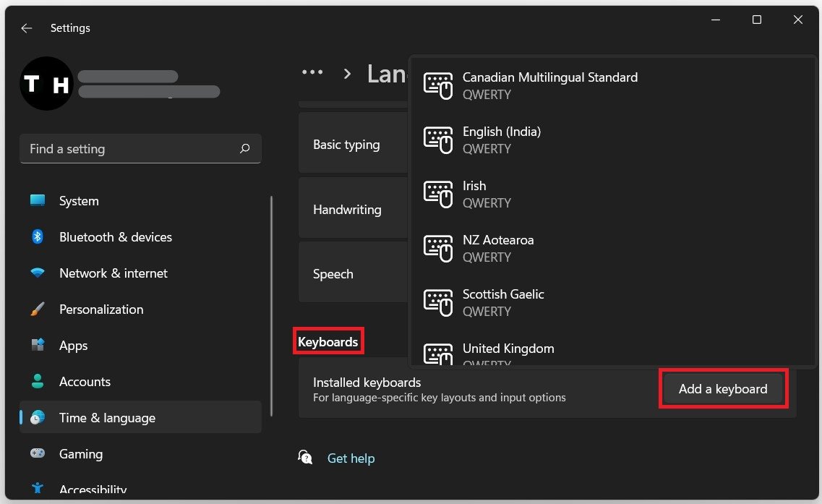
Task: Open Accessibility settings
Action: (x=93, y=490)
